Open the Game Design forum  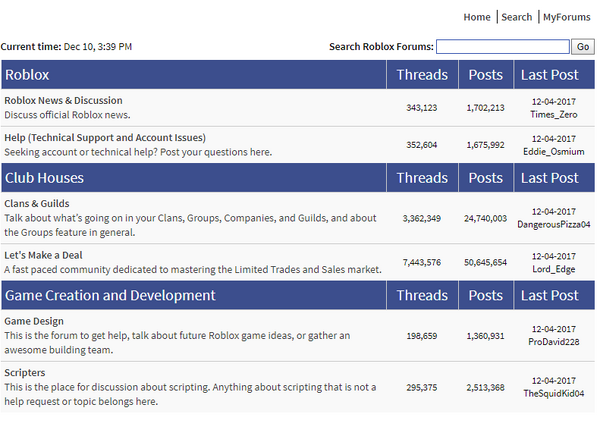34,321
